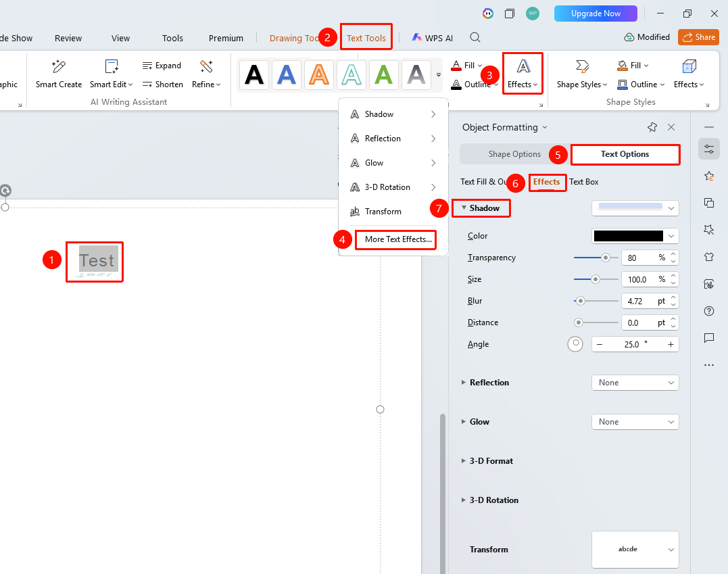This screenshot has height=574, width=728.
Task: Click the angle dial control
Action: pyautogui.click(x=575, y=344)
